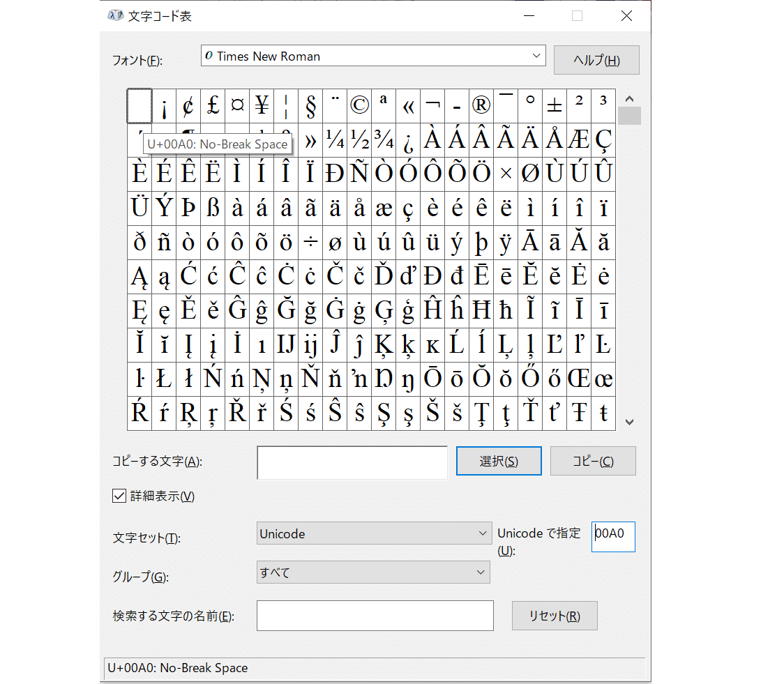Open the グループ すべて dropdown
Screen dimensions: 784x684
pos(373,572)
